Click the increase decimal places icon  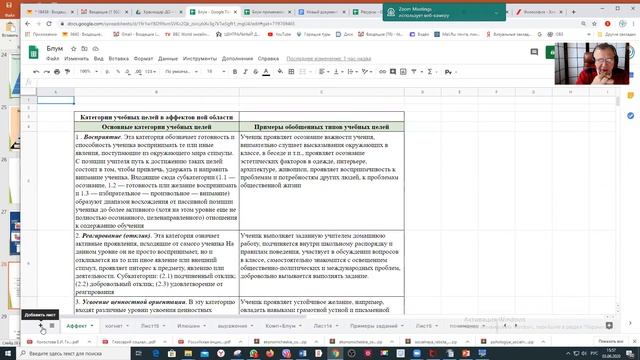[x=138, y=72]
